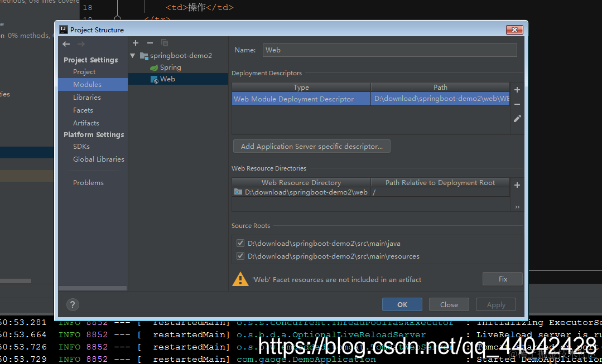
Task: Remove the selected module with the minus icon
Action: 150,43
